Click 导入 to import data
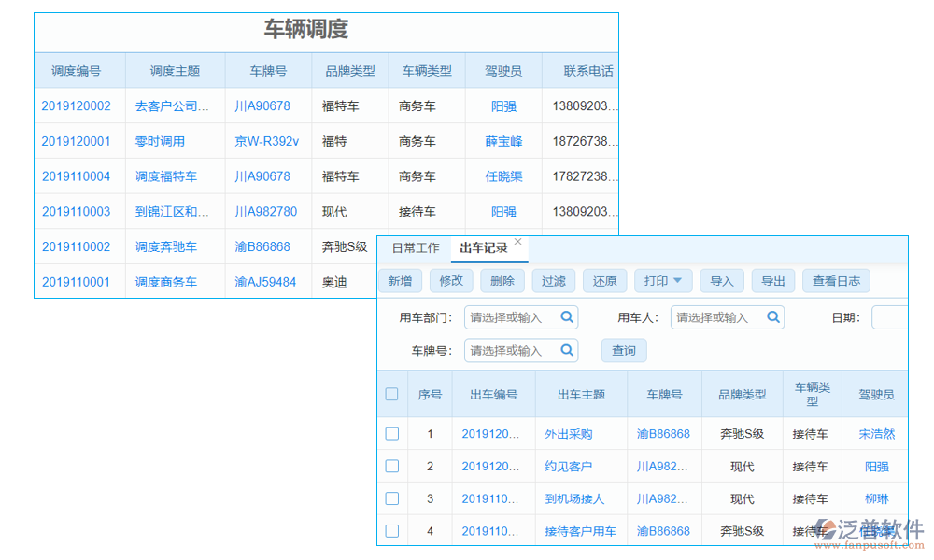Viewport: 934px width, 560px height. 721,280
